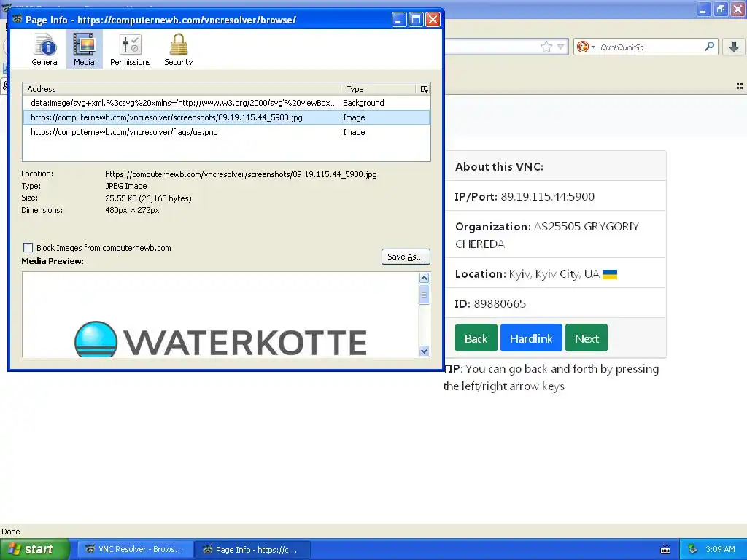The width and height of the screenshot is (747, 560).
Task: Click the tab groups grid icon
Action: point(740,86)
